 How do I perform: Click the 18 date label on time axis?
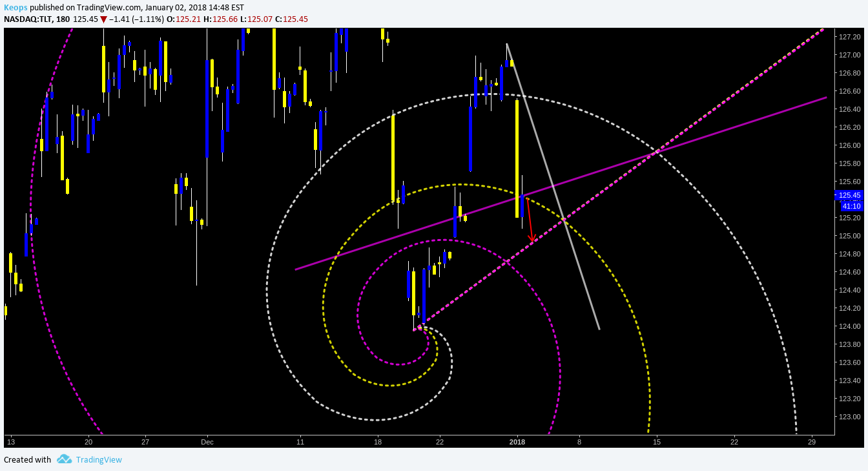(x=378, y=442)
